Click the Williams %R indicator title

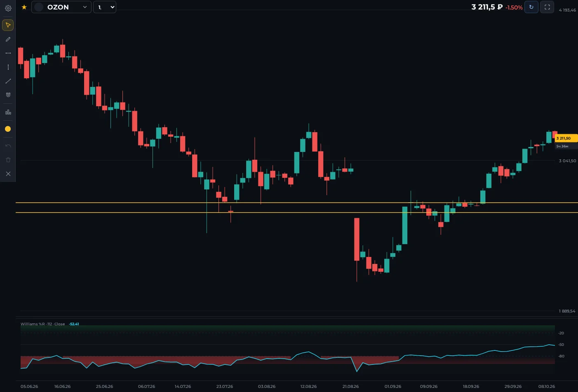click(43, 324)
